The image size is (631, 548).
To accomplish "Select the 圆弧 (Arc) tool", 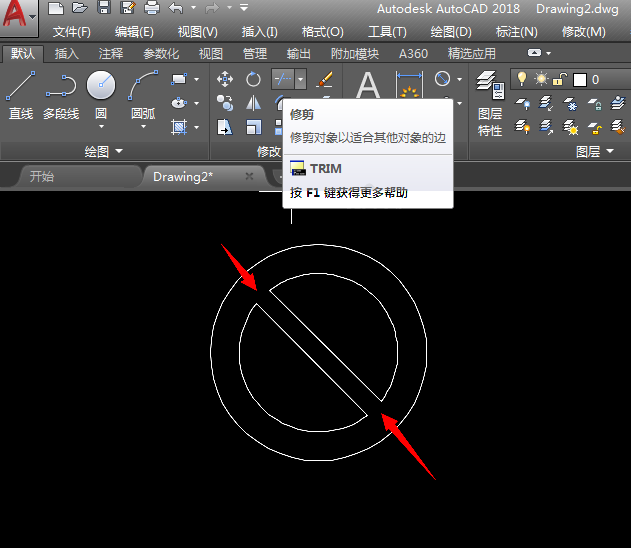I will (143, 95).
